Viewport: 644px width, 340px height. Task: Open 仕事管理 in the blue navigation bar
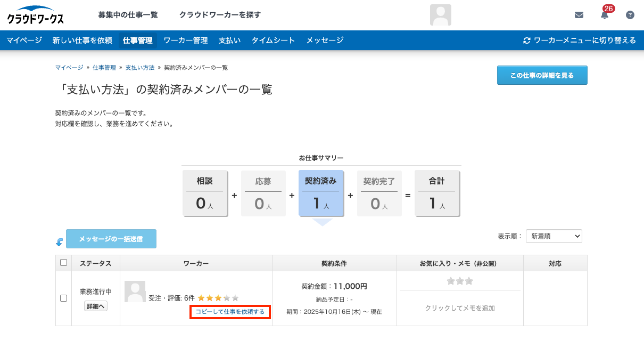coord(137,41)
